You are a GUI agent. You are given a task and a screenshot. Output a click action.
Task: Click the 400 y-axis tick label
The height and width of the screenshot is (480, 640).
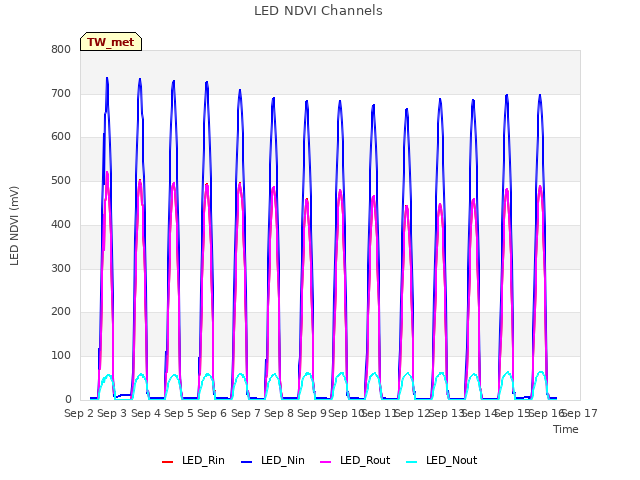click(x=61, y=224)
